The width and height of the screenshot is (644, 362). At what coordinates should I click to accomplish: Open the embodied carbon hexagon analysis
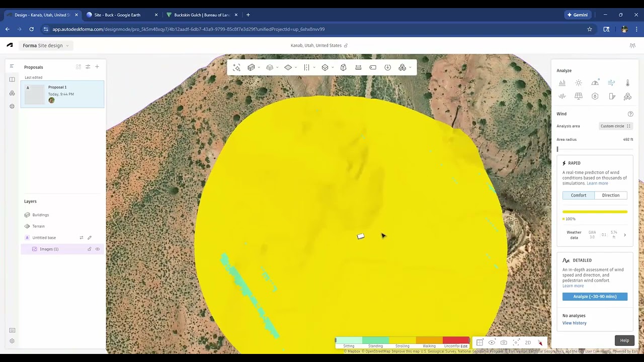(595, 96)
